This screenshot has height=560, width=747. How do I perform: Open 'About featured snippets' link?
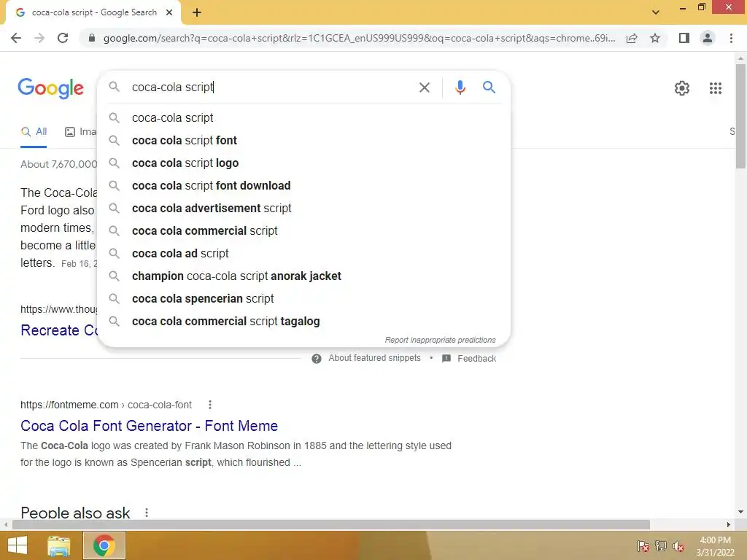[x=374, y=358]
